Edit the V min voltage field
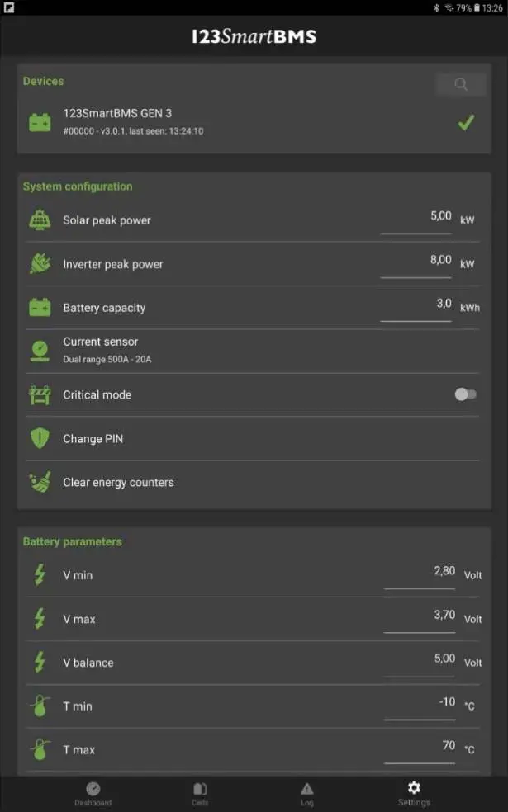The image size is (508, 812). pyautogui.click(x=420, y=573)
